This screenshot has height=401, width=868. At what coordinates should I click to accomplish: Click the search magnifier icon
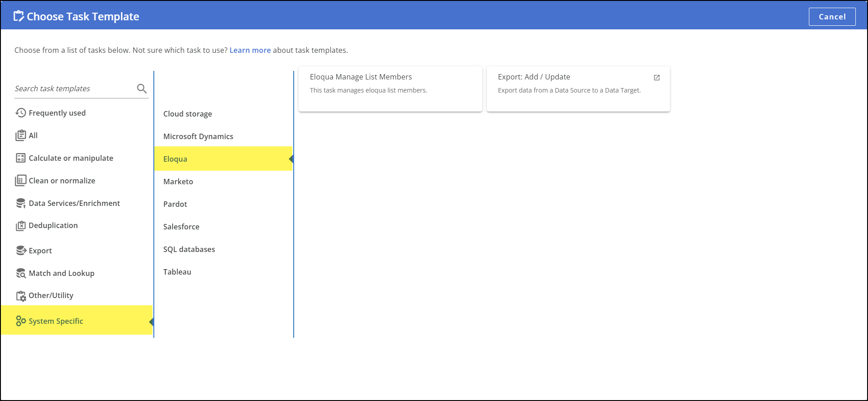pyautogui.click(x=142, y=89)
